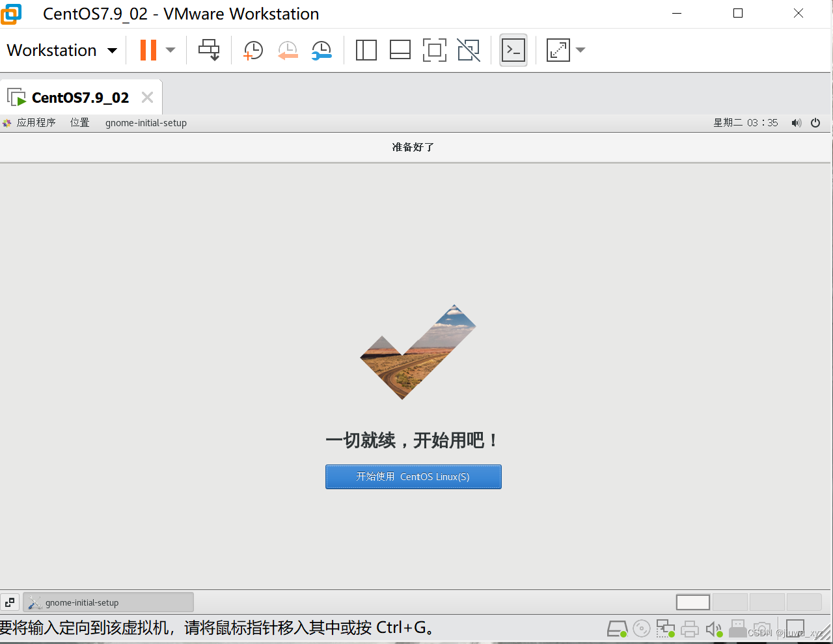833x644 pixels.
Task: Click the USB device status icon
Action: coord(737,630)
